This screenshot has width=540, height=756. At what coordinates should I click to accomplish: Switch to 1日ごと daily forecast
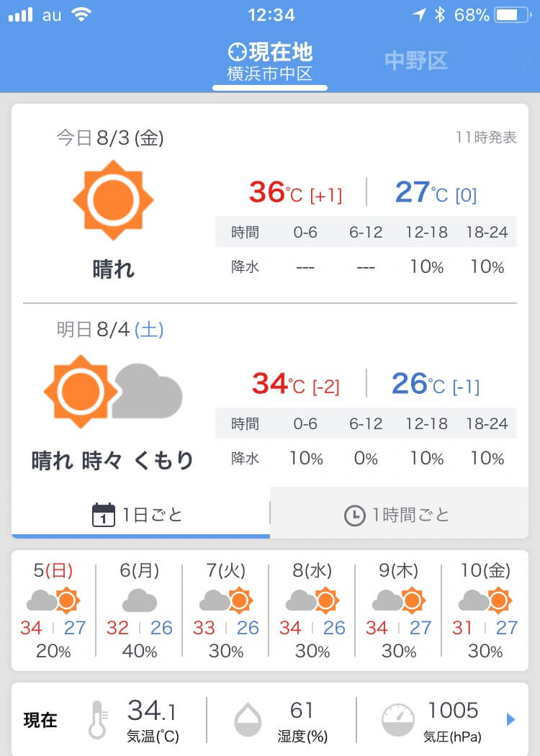[140, 515]
